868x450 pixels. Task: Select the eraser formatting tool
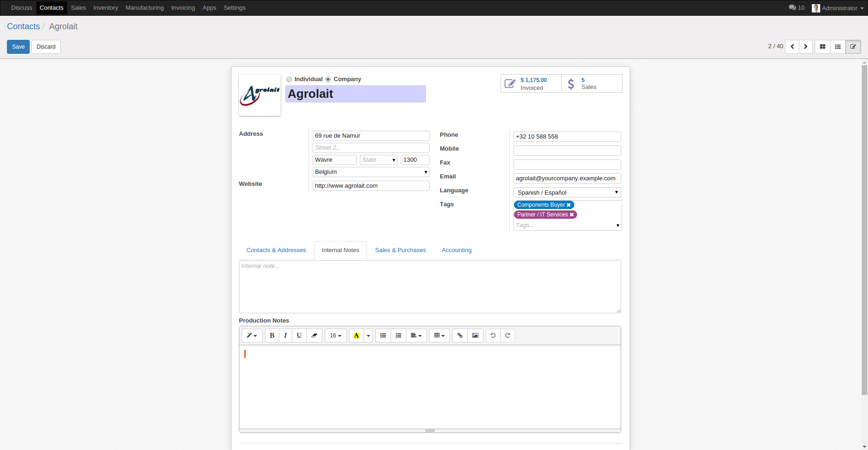click(315, 335)
